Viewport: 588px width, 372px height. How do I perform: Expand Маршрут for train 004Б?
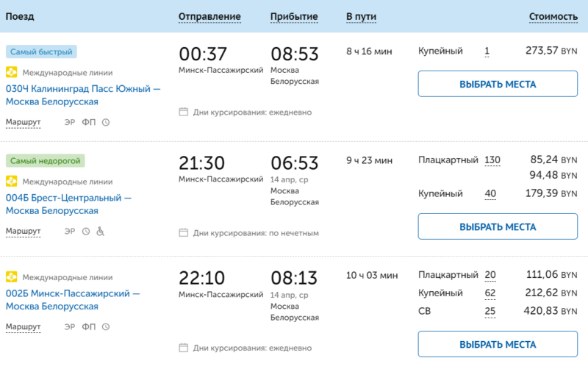(x=23, y=232)
